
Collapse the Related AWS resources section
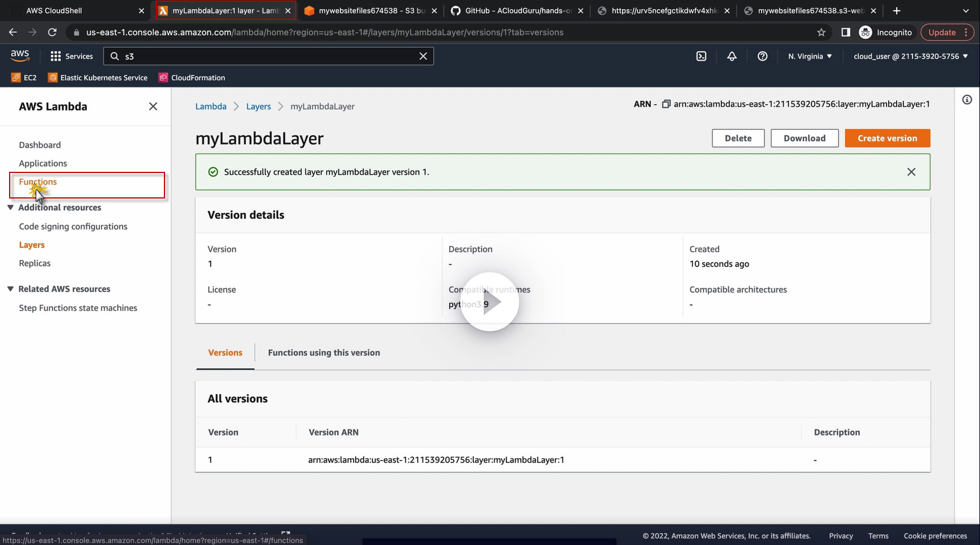click(x=10, y=289)
